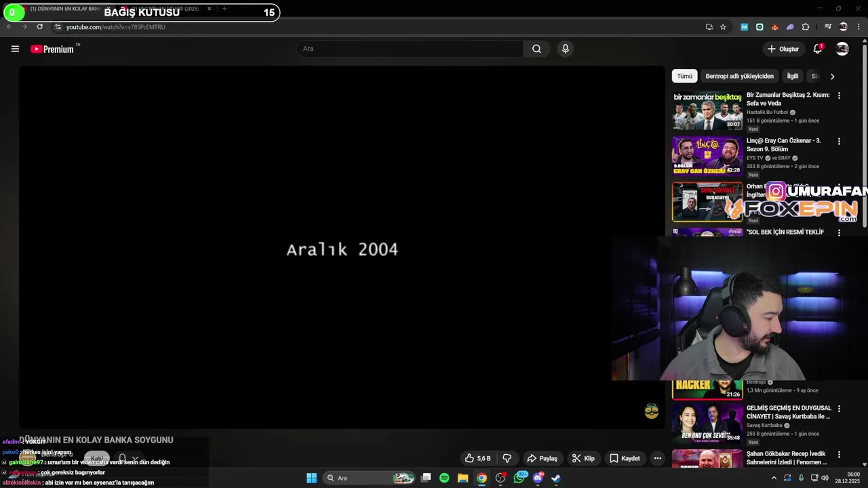Open Bir Zamanlar Beşiktaş video thumbnail
The image size is (868, 488).
pyautogui.click(x=707, y=110)
